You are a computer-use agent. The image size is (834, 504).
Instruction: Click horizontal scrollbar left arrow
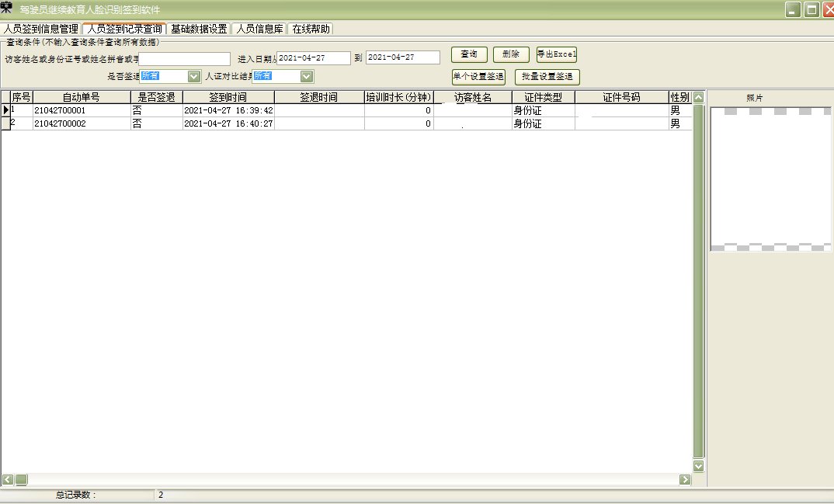point(8,480)
